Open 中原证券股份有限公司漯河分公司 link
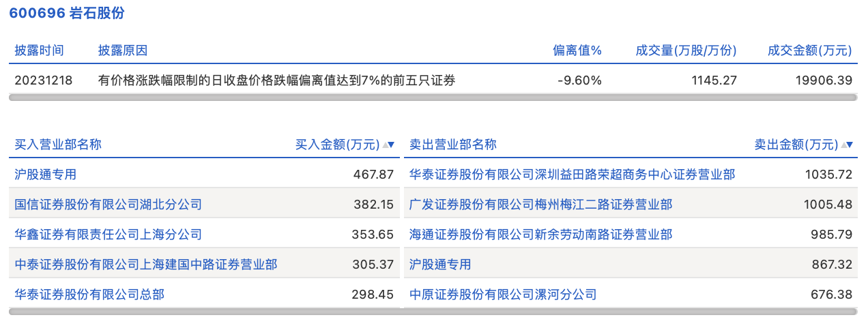Viewport: 868px width, 326px height. [x=503, y=295]
